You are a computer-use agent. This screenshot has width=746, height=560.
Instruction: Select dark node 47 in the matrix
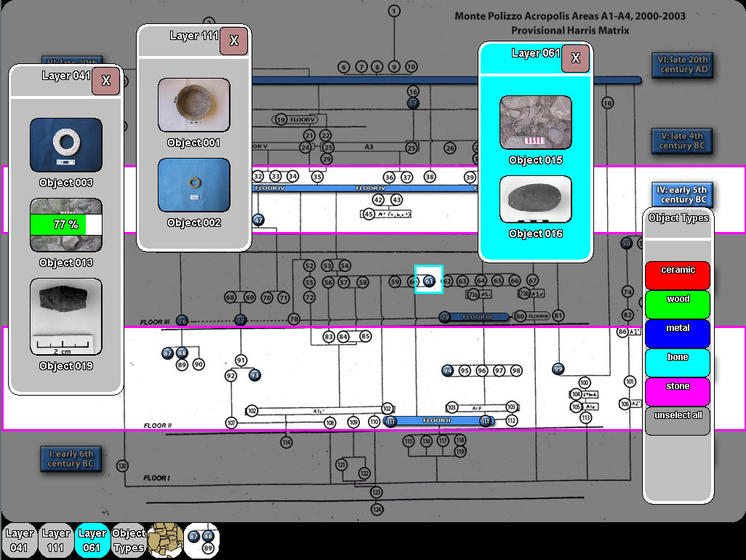tap(258, 220)
